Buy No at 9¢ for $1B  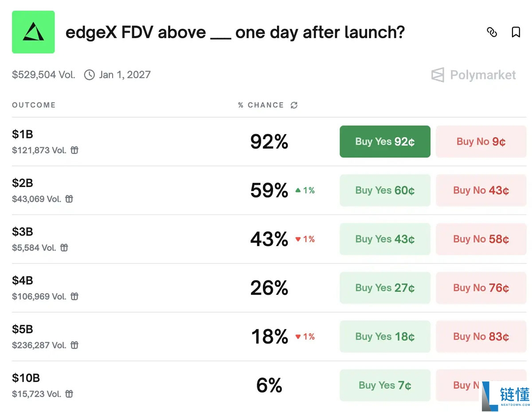(481, 141)
